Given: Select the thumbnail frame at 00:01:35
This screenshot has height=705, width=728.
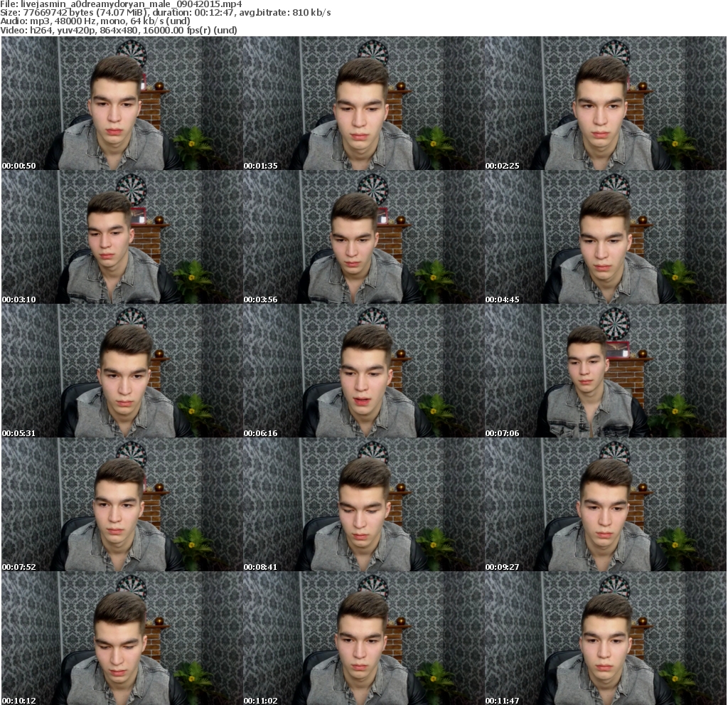Looking at the screenshot, I should coord(364,103).
